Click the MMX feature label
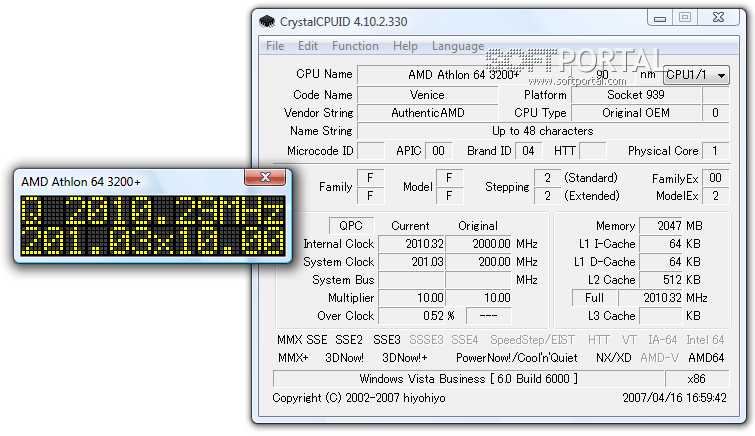Viewport: 755px width, 436px height. pyautogui.click(x=289, y=340)
